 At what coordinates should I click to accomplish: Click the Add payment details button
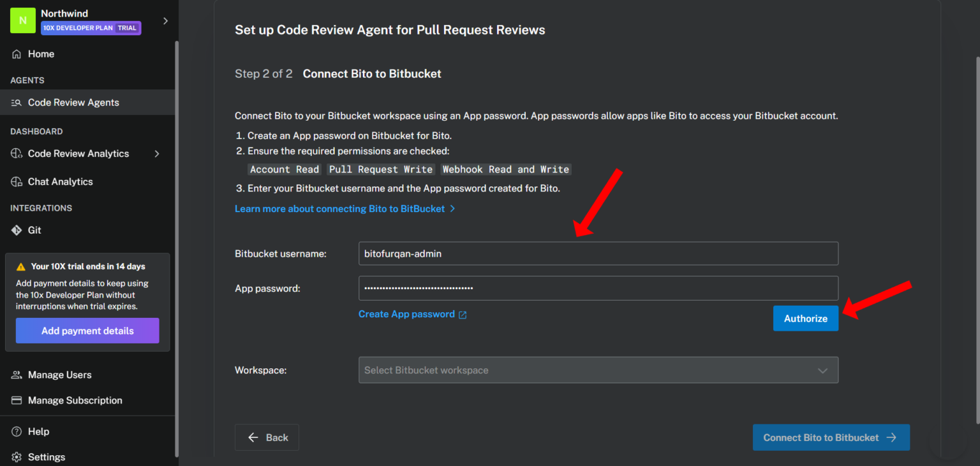coord(87,331)
